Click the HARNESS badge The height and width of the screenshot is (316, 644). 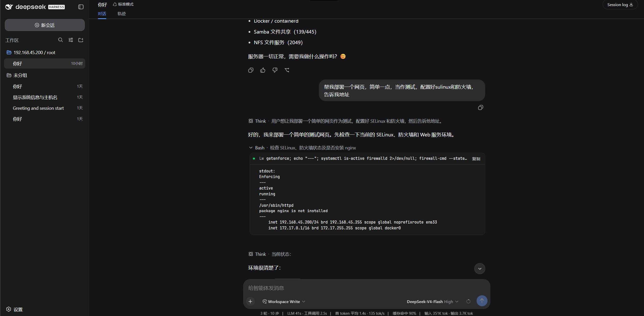click(x=57, y=7)
